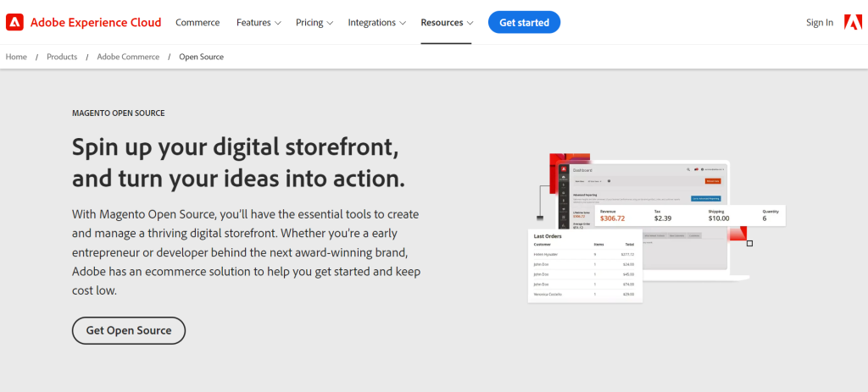The image size is (868, 392).
Task: Click the Quantity 6 value
Action: pyautogui.click(x=765, y=218)
